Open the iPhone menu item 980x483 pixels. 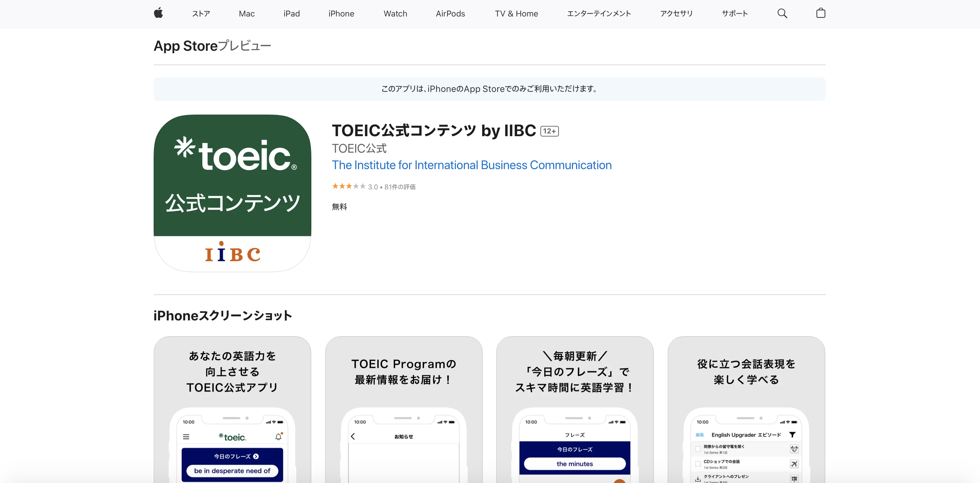(341, 14)
